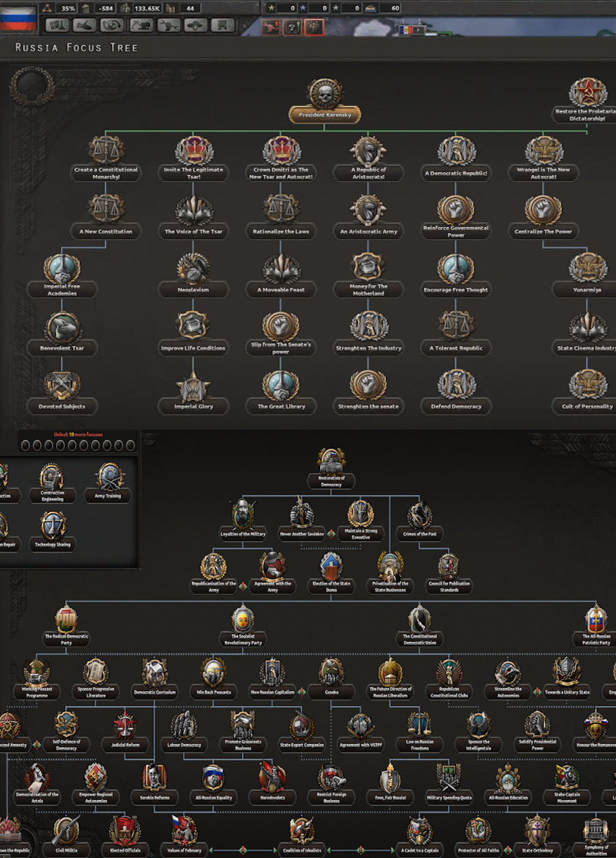
Task: Select Devoted Subjects focus
Action: (x=62, y=392)
